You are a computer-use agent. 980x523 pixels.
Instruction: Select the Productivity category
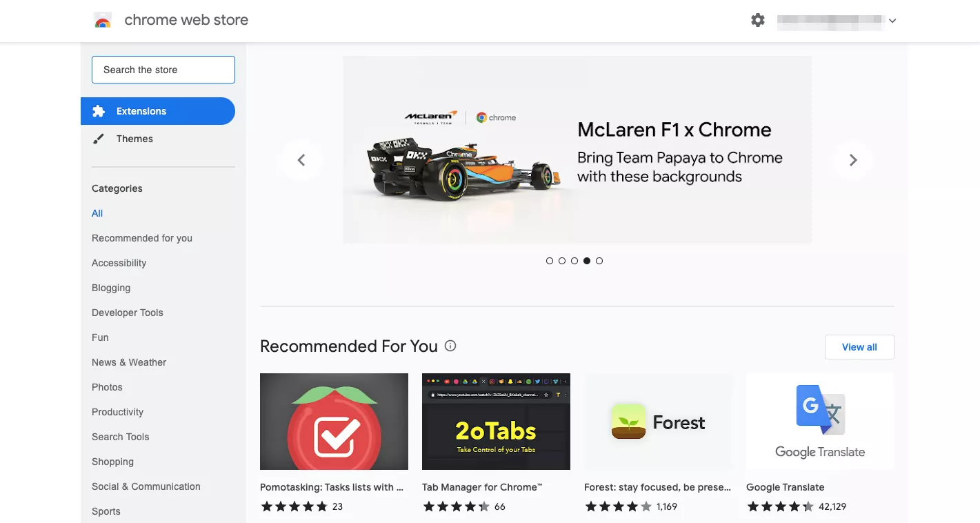point(117,412)
